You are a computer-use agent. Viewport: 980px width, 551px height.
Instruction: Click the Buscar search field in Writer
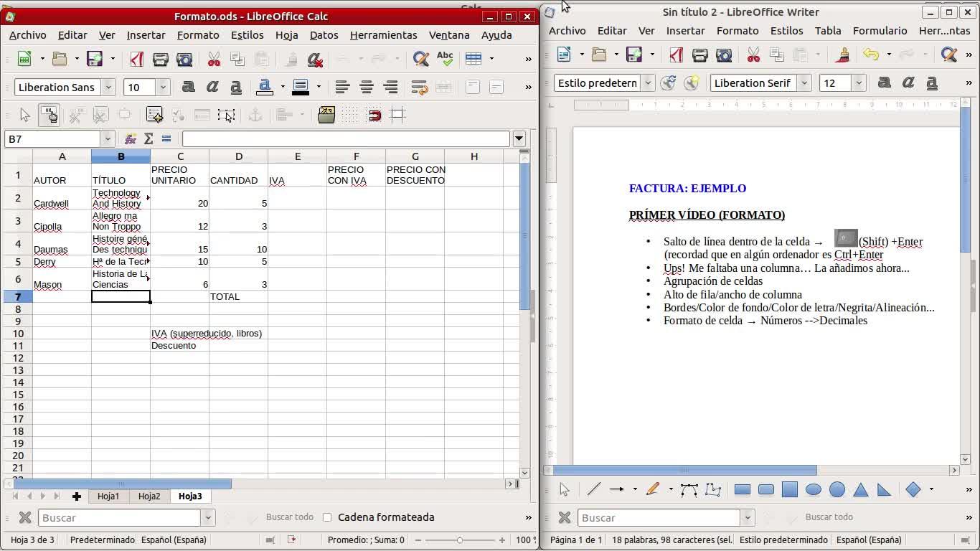pyautogui.click(x=659, y=518)
